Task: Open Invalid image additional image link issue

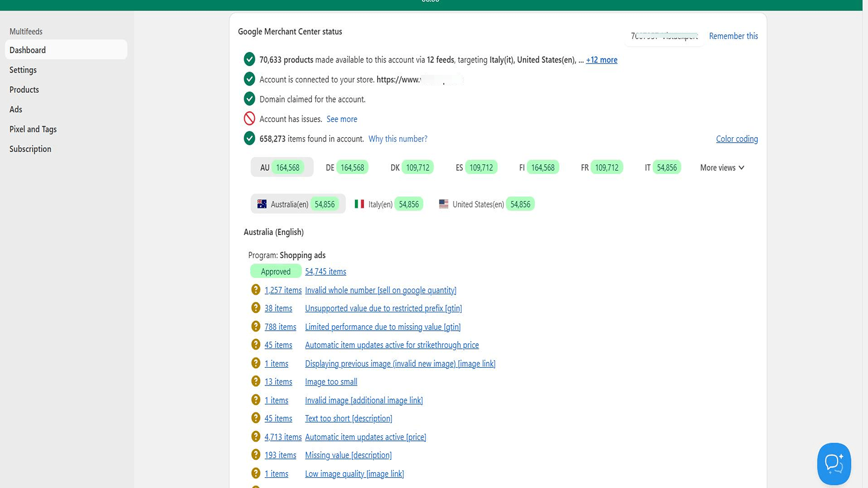Action: coord(363,400)
